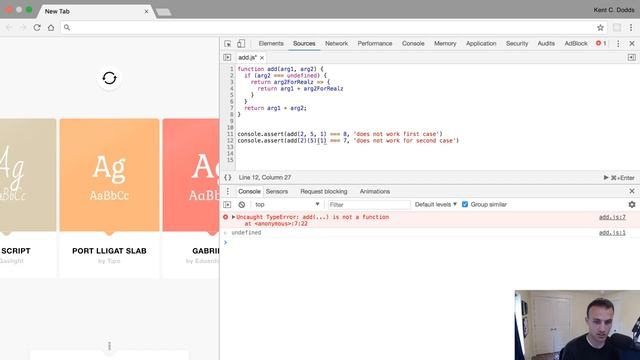Screen dimensions: 640x360
Task: Open console settings gear
Action: click(x=632, y=204)
